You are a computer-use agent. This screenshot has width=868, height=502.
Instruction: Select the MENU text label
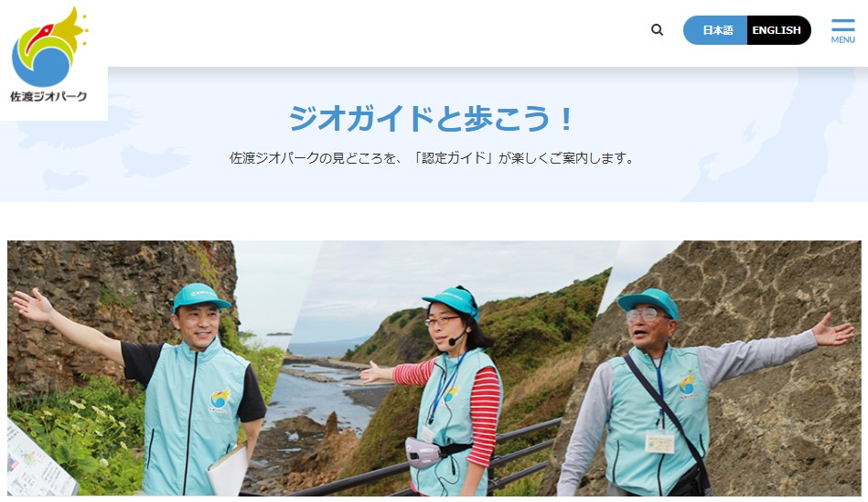(842, 40)
